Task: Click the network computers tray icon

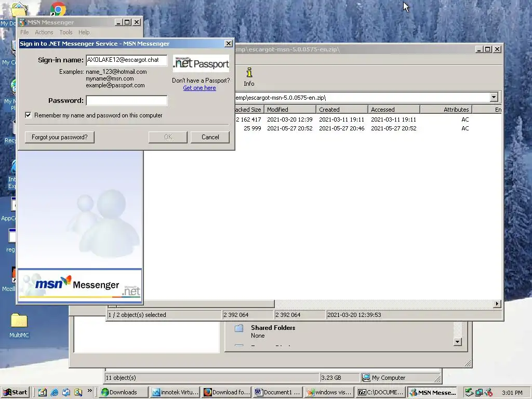Action: (478, 392)
